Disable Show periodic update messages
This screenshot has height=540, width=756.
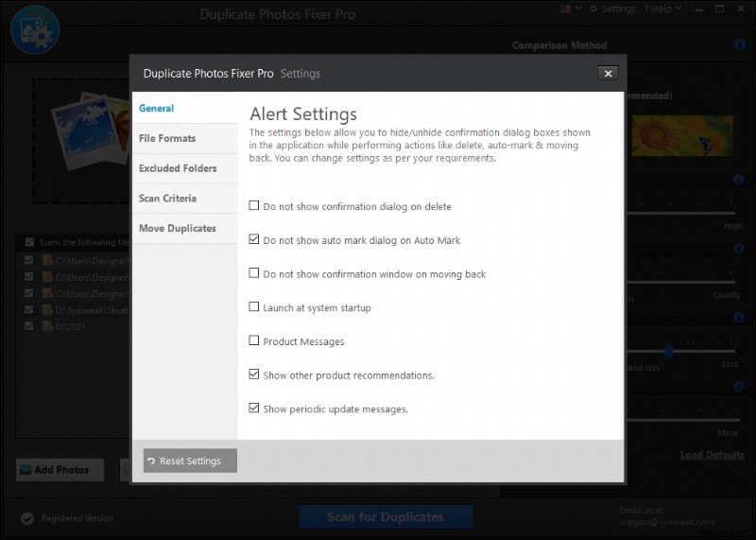click(253, 409)
